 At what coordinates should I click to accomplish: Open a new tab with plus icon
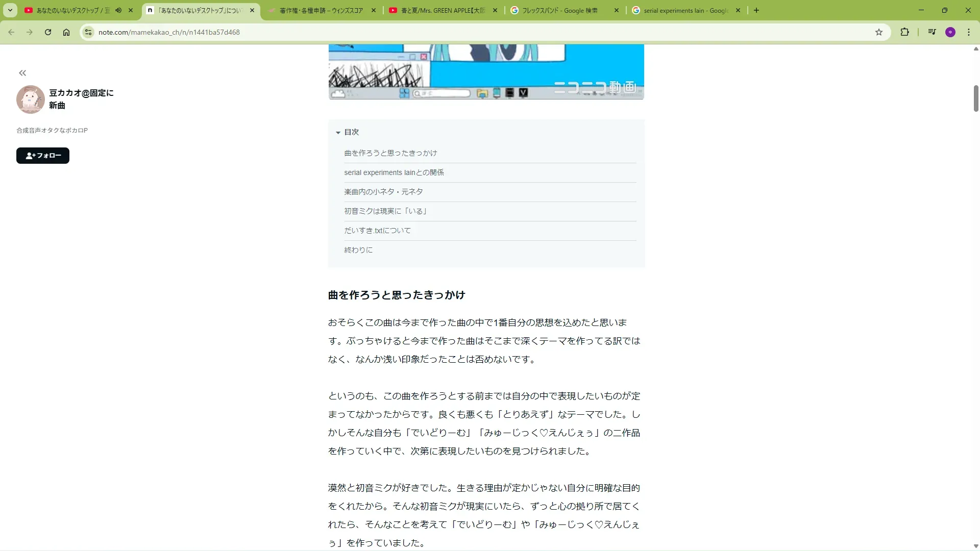[756, 10]
